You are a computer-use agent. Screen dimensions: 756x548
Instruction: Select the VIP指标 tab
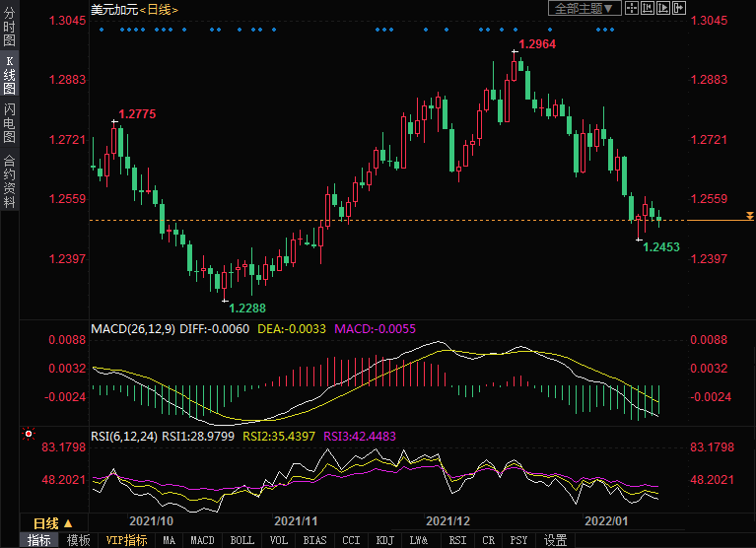tap(126, 540)
